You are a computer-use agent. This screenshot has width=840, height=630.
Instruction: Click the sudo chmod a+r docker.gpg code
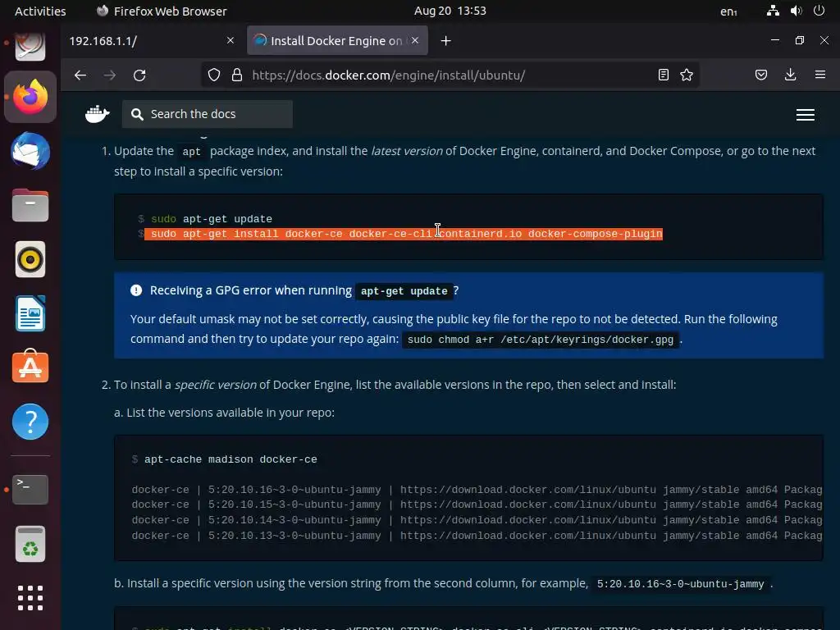click(x=541, y=340)
